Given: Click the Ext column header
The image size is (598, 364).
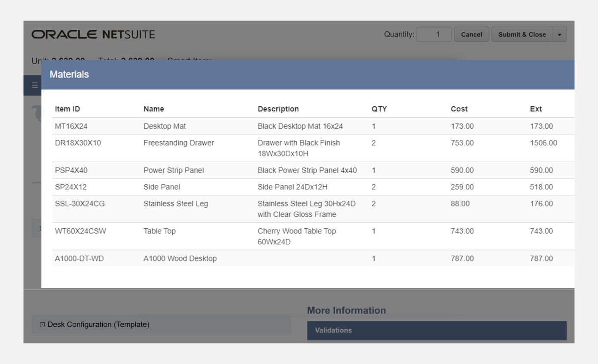Looking at the screenshot, I should click(536, 109).
